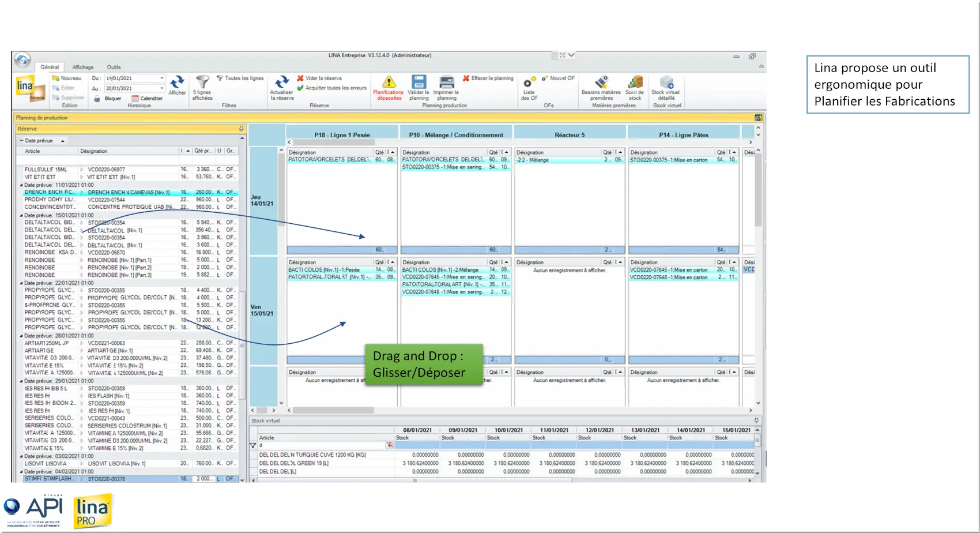Open the Calendrier calendar icon

tap(135, 99)
